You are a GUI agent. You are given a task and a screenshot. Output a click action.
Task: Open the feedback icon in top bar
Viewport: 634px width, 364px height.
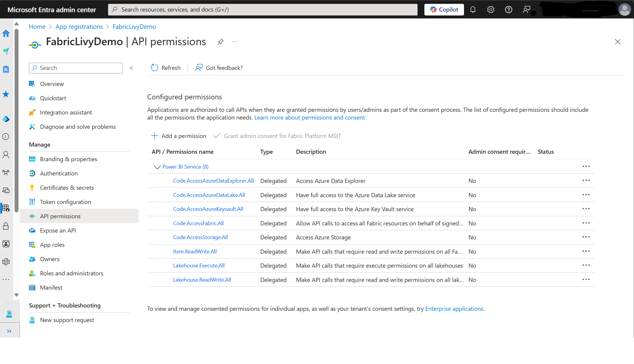526,10
